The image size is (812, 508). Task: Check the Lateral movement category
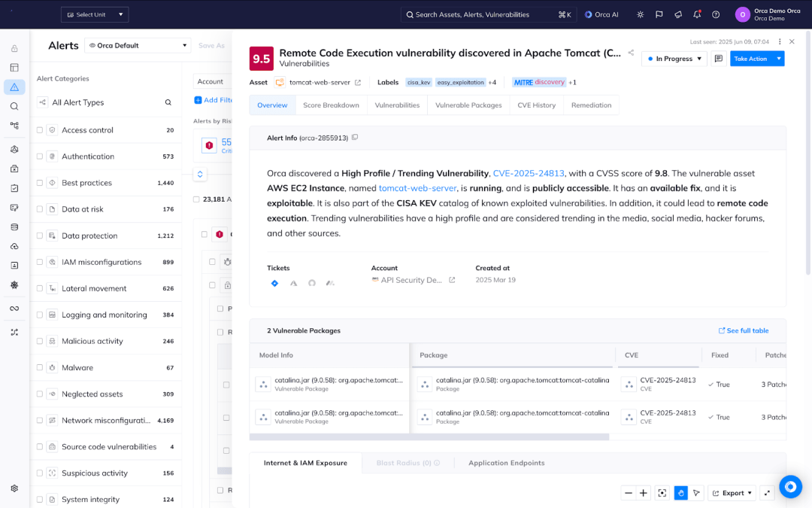pyautogui.click(x=40, y=289)
